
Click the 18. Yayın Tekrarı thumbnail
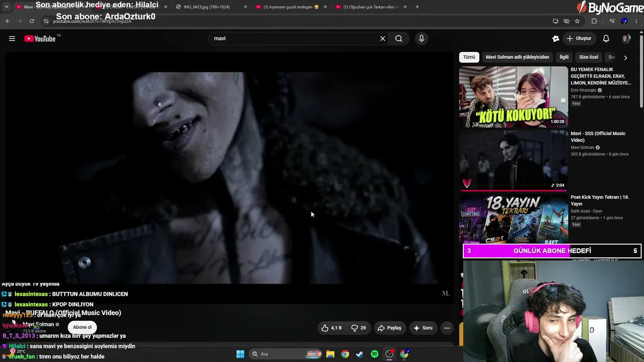[513, 219]
